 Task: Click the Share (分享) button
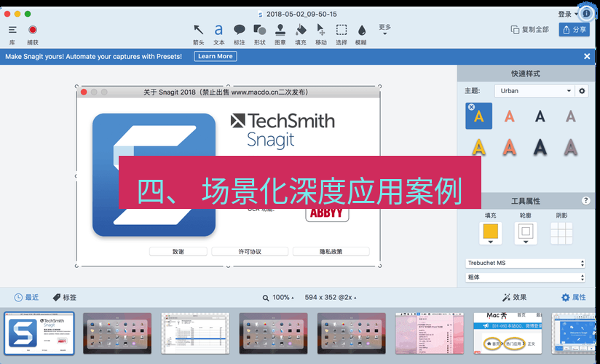[574, 29]
